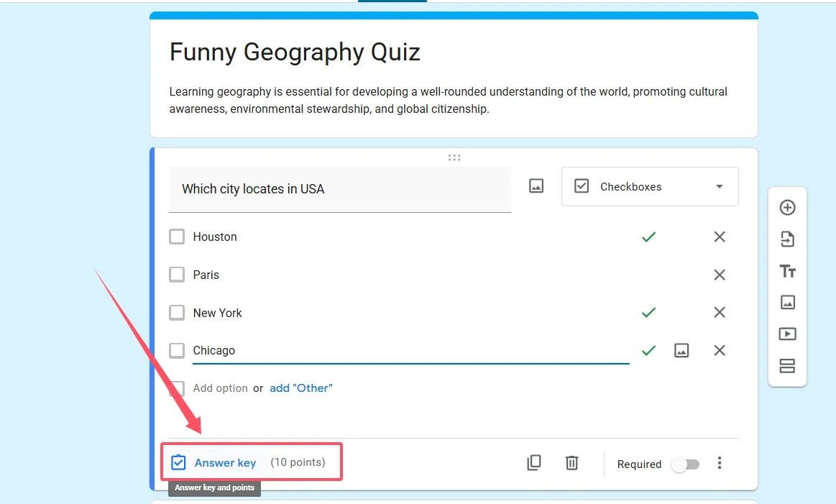Click the Add question plus icon
This screenshot has width=836, height=504.
tap(787, 208)
